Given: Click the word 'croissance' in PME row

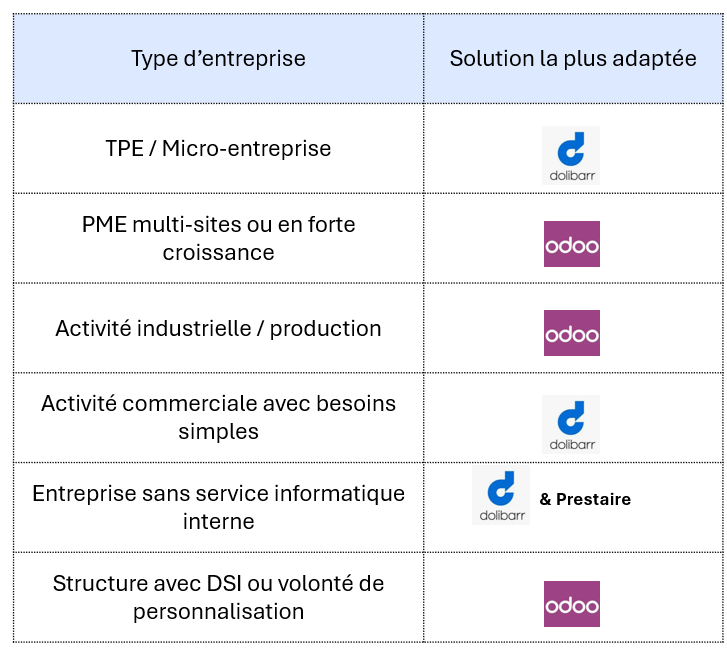Looking at the screenshot, I should 218,253.
